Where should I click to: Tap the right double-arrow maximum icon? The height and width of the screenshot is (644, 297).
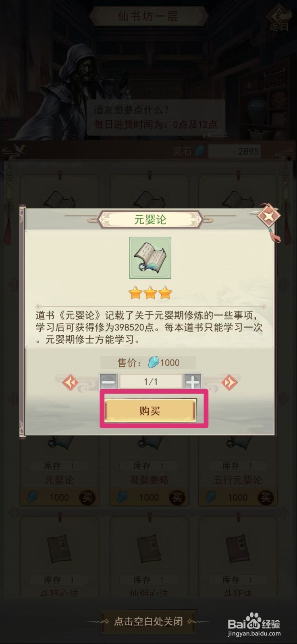coord(229,382)
